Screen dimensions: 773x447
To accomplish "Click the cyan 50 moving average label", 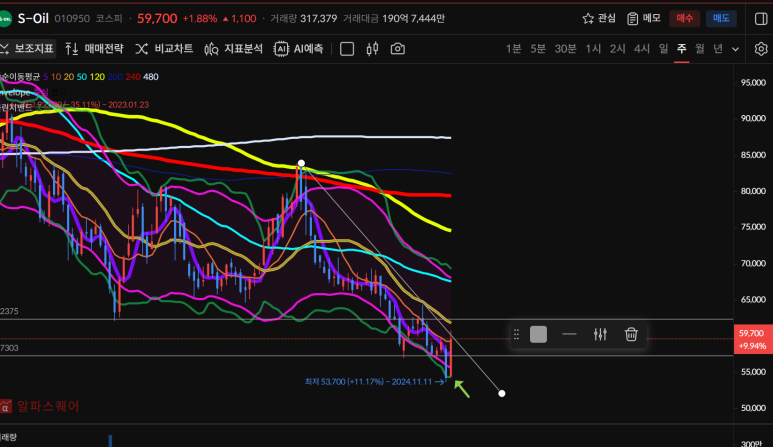I will tap(82, 77).
